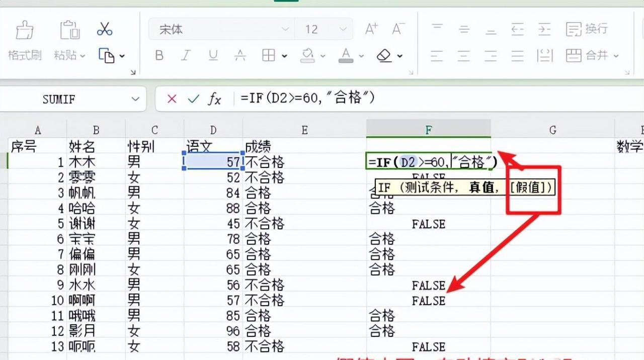Decrease font size with A- icon
Image resolution: width=644 pixels, height=360 pixels.
coord(398,29)
